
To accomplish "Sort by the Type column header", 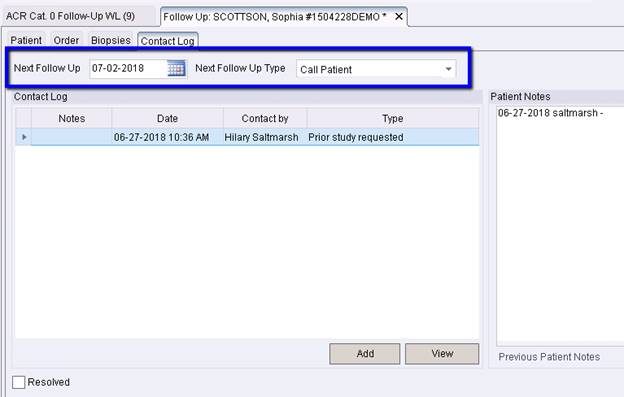I will click(x=393, y=119).
